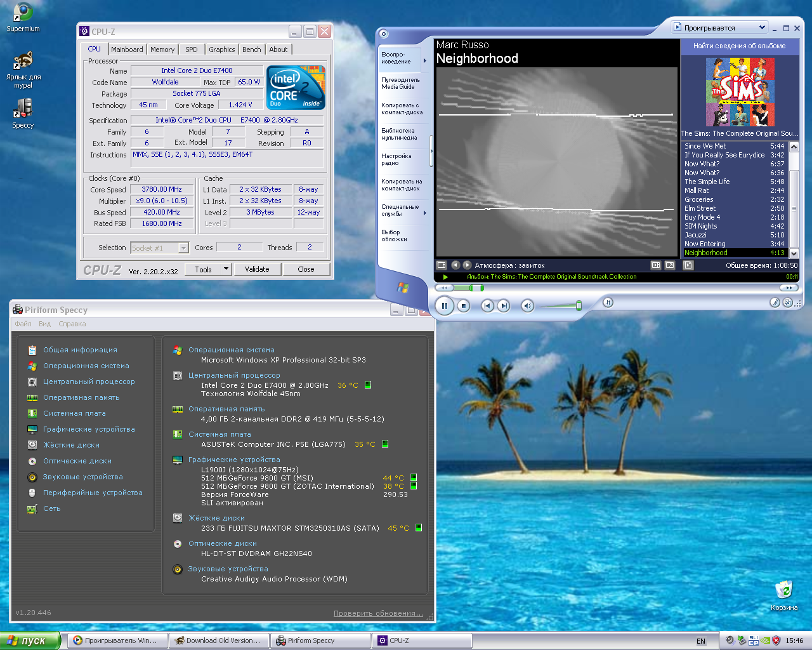The image size is (812, 650).
Task: Toggle the Media Player shuffle/settings round button
Action: [x=608, y=303]
